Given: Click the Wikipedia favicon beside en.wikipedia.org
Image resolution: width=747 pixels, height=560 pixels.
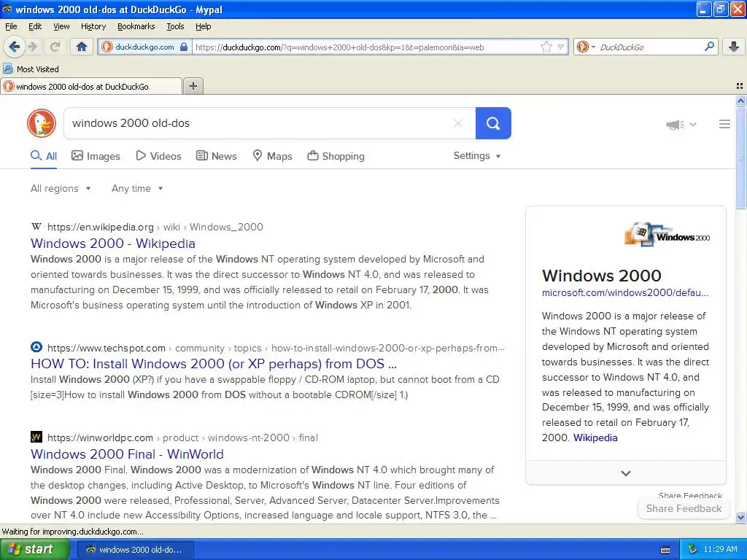Looking at the screenshot, I should [36, 227].
